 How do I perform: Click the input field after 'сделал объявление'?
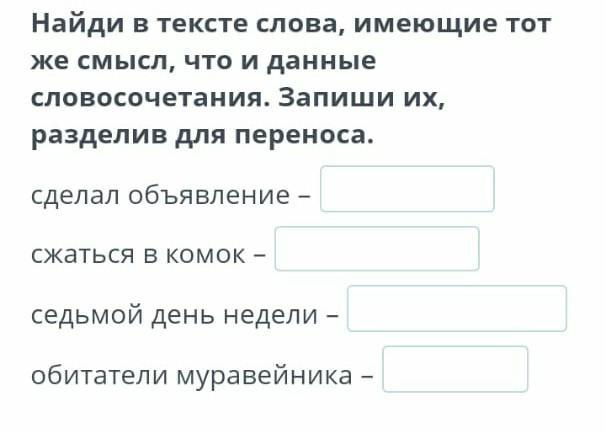[407, 190]
